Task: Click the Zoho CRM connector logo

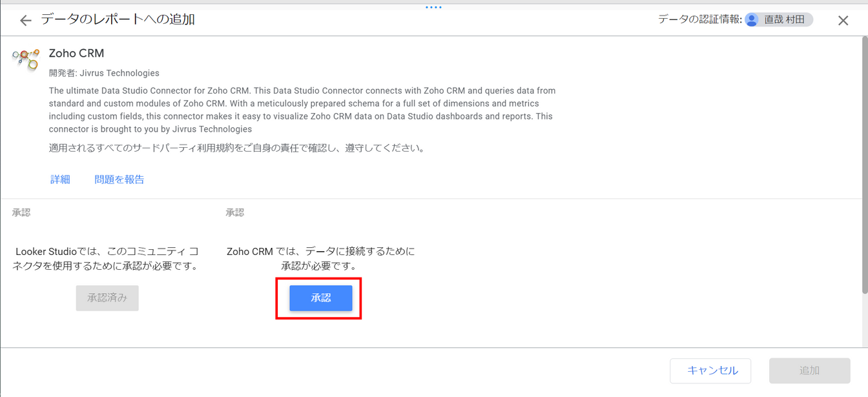Action: [25, 60]
